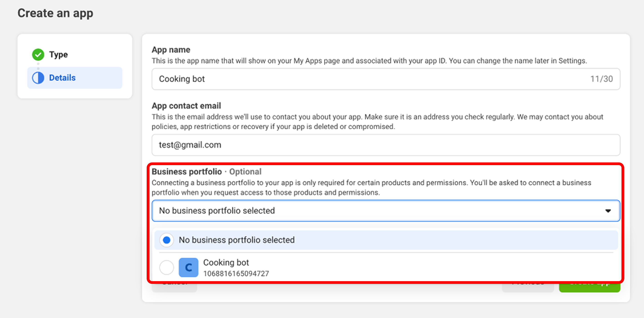Click the 'Optional' text
The width and height of the screenshot is (644, 318).
245,172
